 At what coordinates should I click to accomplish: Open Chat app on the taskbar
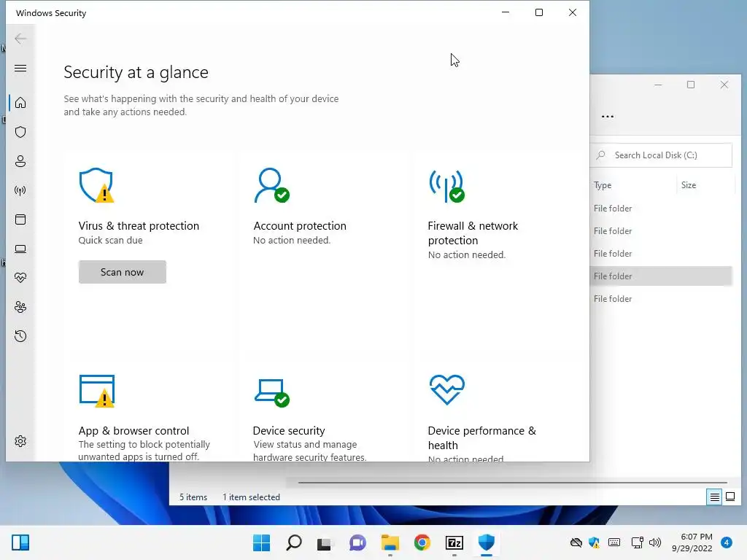pos(357,542)
